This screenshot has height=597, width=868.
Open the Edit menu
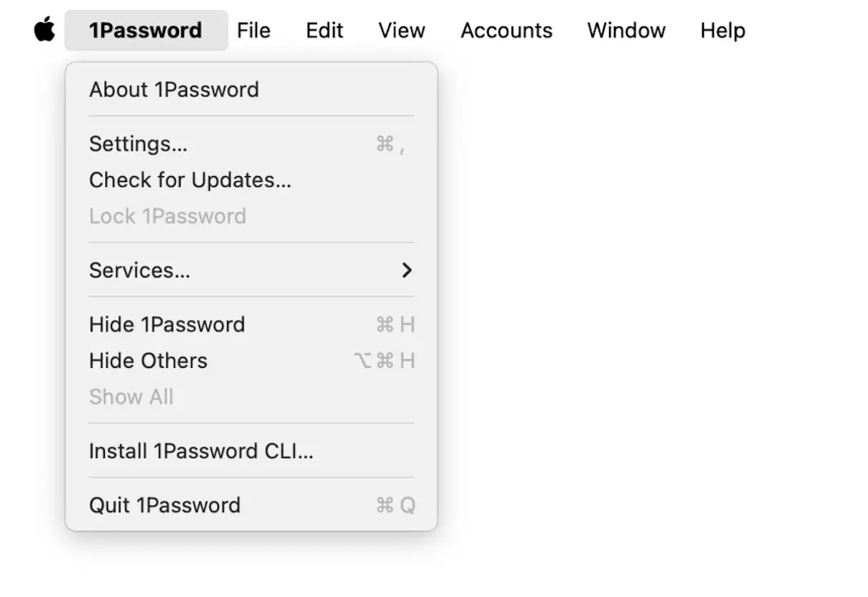click(324, 30)
